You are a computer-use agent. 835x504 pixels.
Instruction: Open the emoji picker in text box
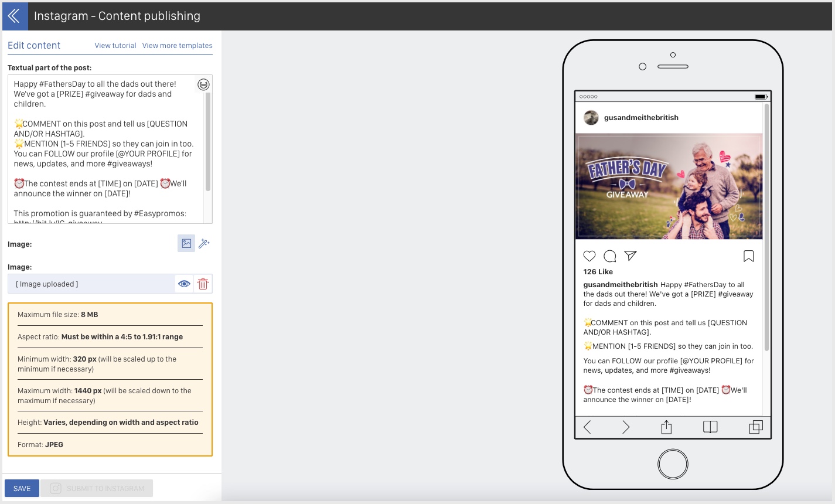(x=203, y=84)
